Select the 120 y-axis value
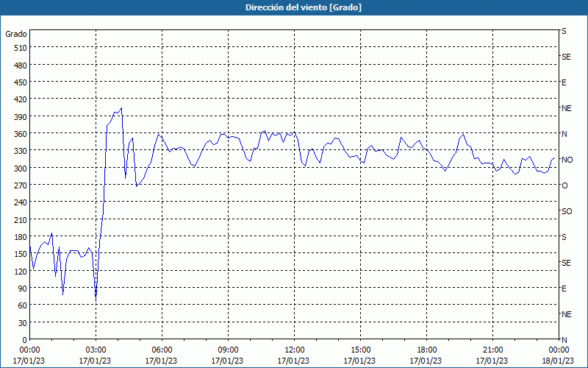The width and height of the screenshot is (588, 368). pyautogui.click(x=21, y=272)
